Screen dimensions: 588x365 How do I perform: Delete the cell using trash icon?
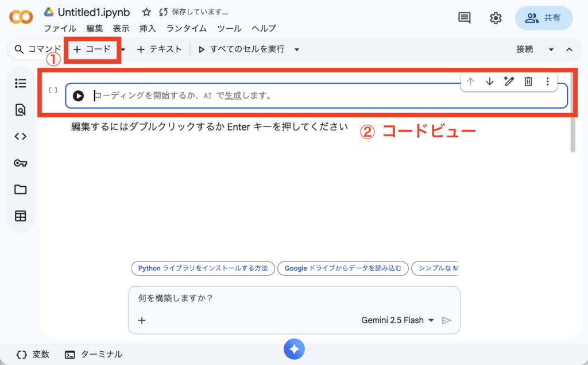tap(528, 82)
